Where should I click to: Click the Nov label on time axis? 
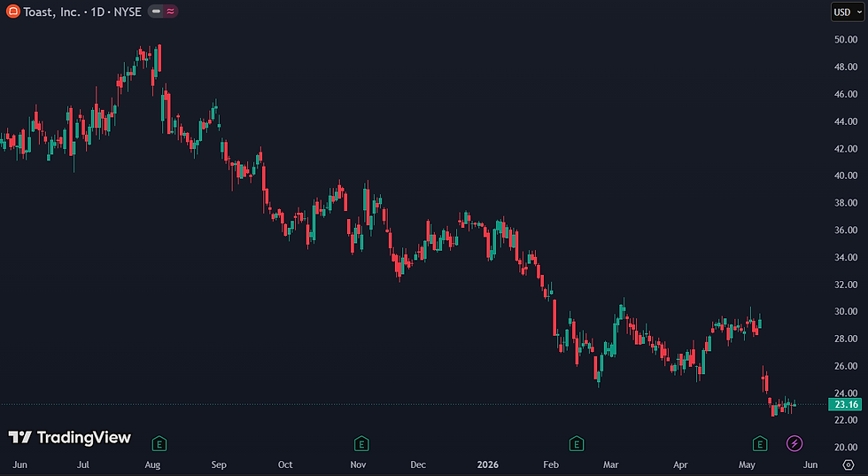[x=358, y=464]
